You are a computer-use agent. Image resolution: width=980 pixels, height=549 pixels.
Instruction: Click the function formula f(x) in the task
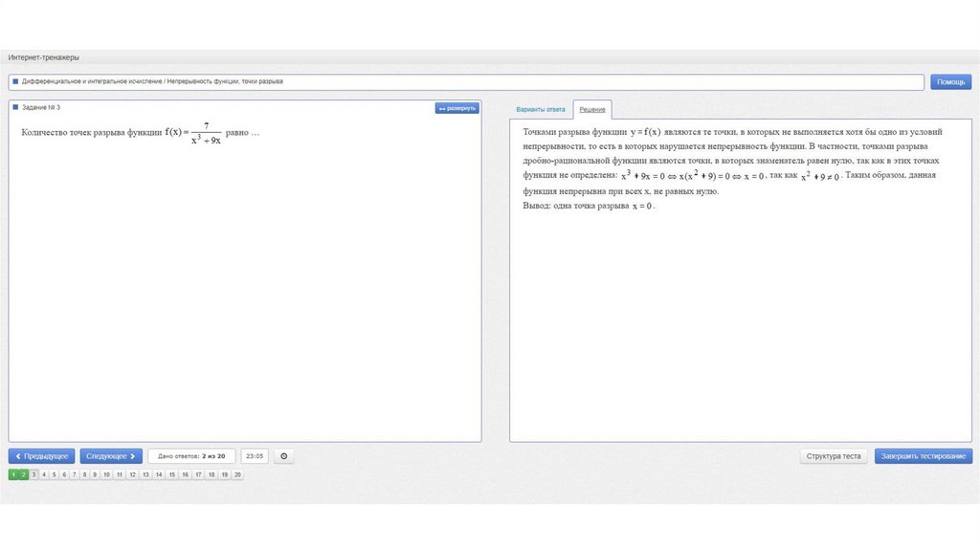coord(193,133)
